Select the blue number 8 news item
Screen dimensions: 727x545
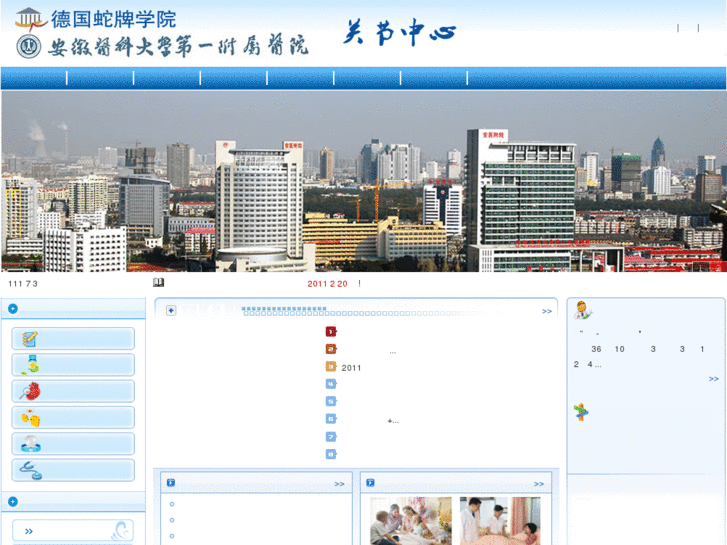pyautogui.click(x=331, y=454)
